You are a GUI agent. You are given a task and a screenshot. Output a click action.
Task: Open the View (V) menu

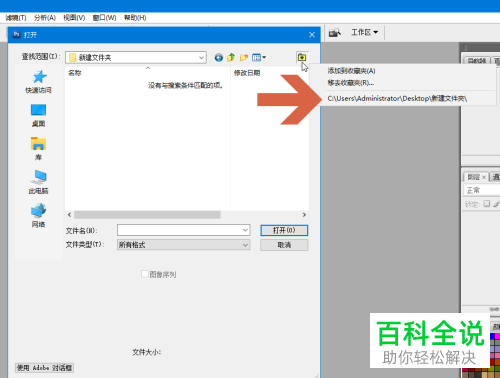(74, 18)
